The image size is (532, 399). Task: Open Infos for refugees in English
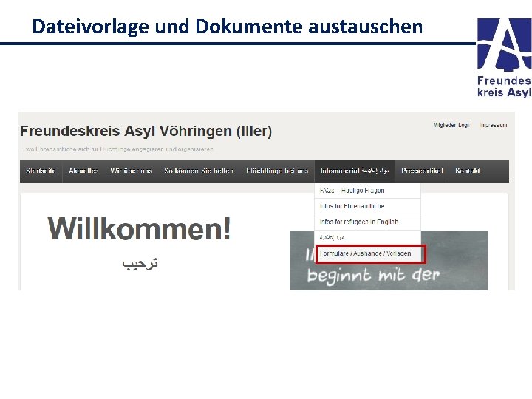[x=367, y=222]
